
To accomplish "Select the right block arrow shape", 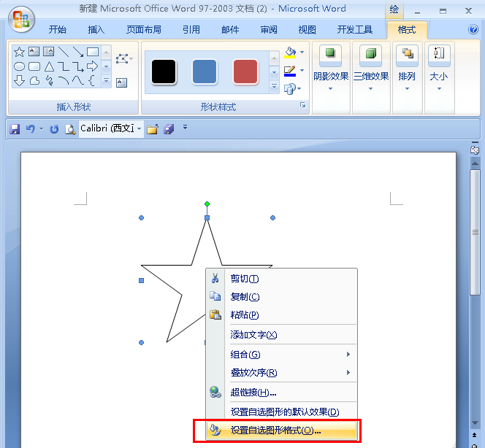I will [x=93, y=66].
